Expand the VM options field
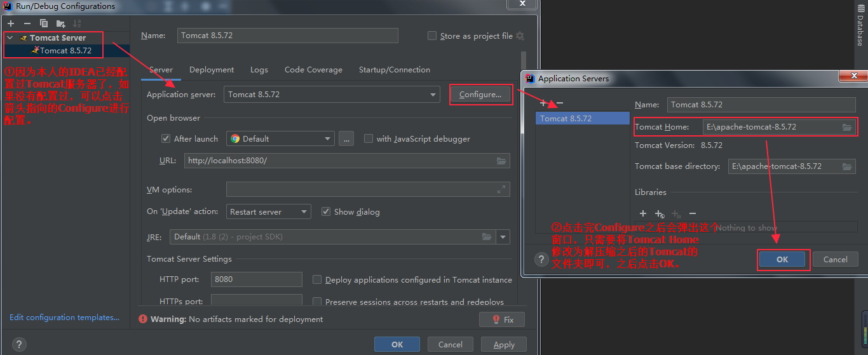 pyautogui.click(x=501, y=189)
